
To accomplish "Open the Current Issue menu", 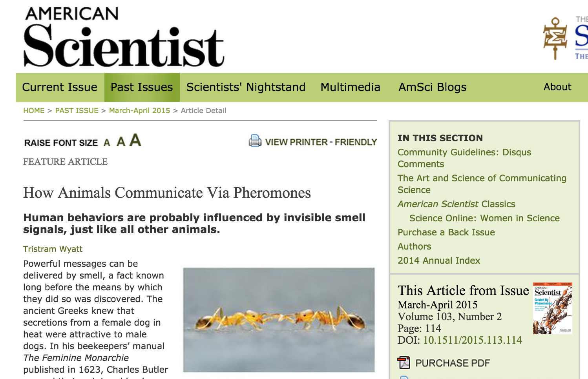I will tap(60, 87).
